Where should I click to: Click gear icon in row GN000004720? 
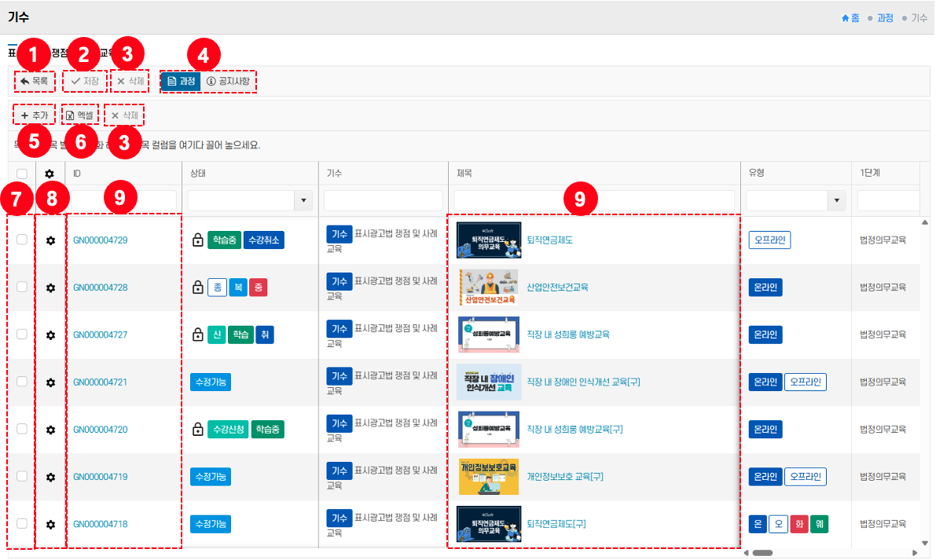[x=50, y=430]
